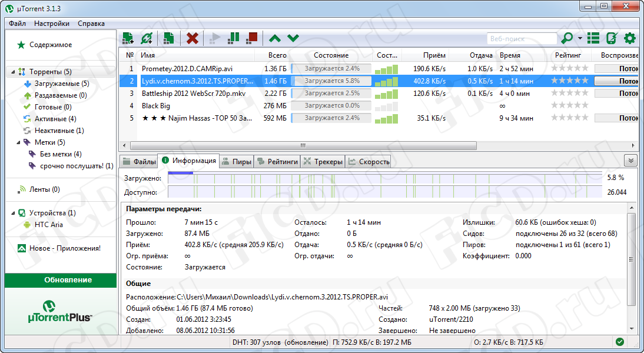Remove the selected torrent with red X
The height and width of the screenshot is (353, 644).
click(192, 38)
